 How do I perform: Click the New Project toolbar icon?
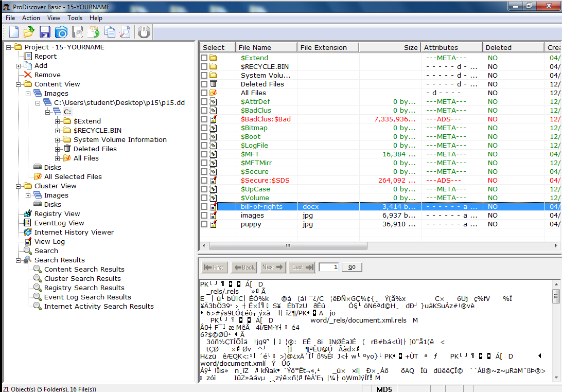[x=13, y=32]
